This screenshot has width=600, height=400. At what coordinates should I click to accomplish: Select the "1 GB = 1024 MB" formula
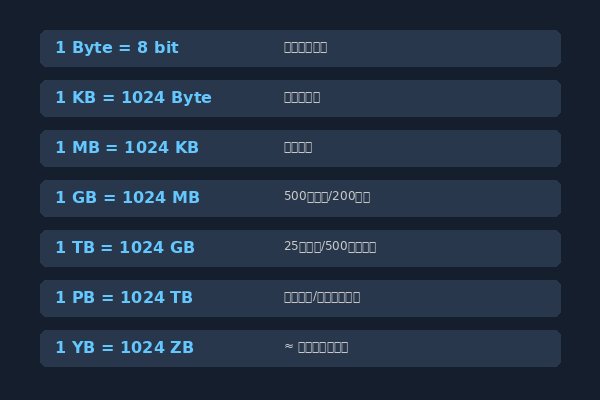click(x=127, y=198)
